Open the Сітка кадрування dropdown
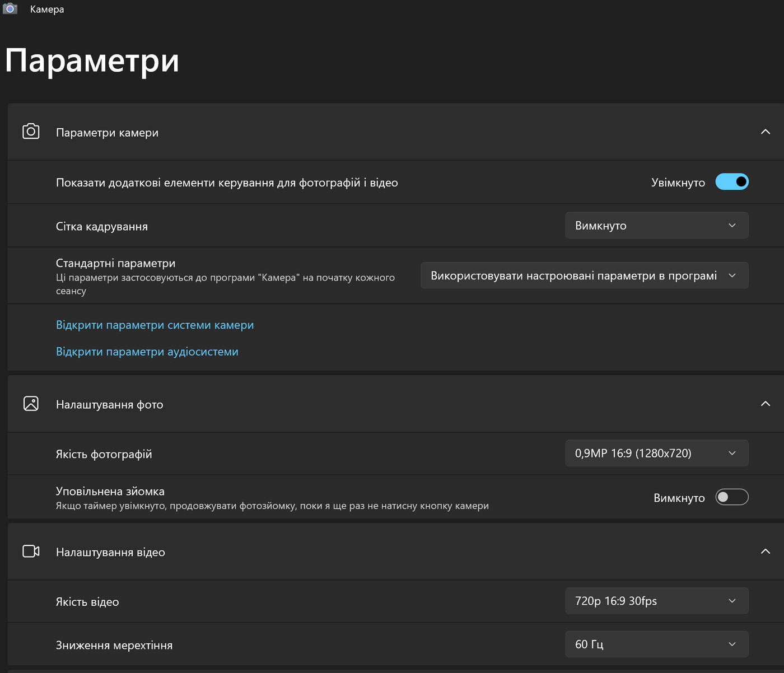The width and height of the screenshot is (784, 673). tap(656, 226)
